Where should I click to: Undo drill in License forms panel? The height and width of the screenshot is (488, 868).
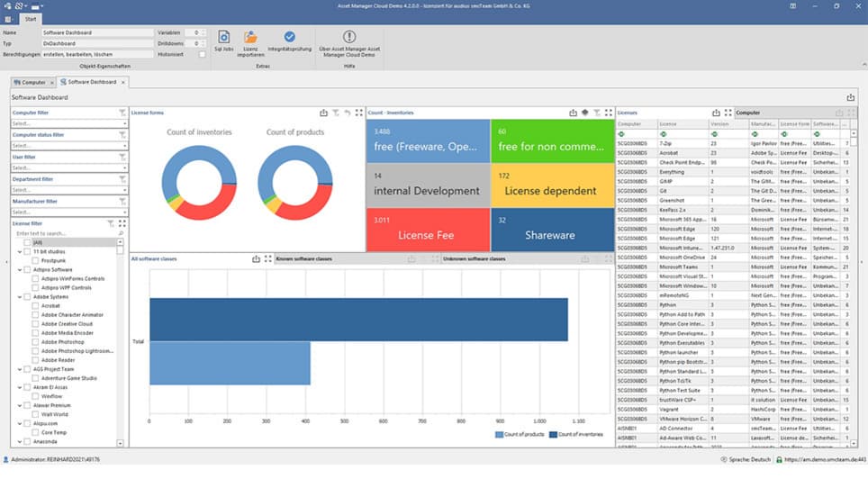coord(347,113)
